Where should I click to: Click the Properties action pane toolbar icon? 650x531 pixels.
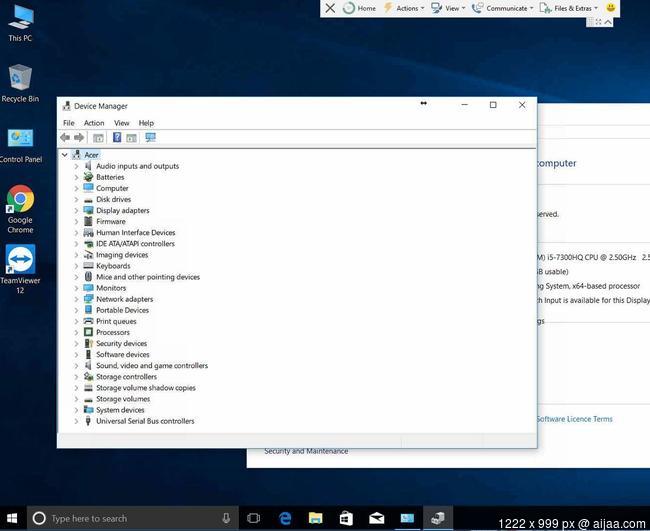click(131, 138)
